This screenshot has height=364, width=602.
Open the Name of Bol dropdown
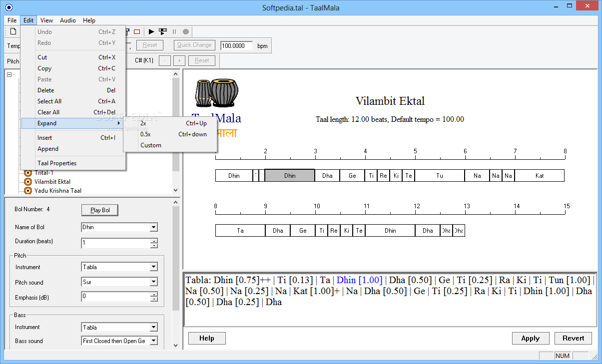tap(153, 227)
